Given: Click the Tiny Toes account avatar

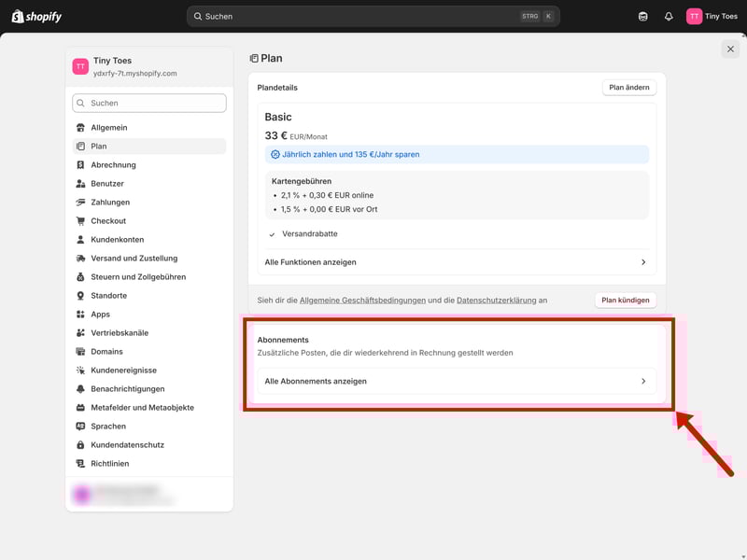Looking at the screenshot, I should (x=694, y=16).
